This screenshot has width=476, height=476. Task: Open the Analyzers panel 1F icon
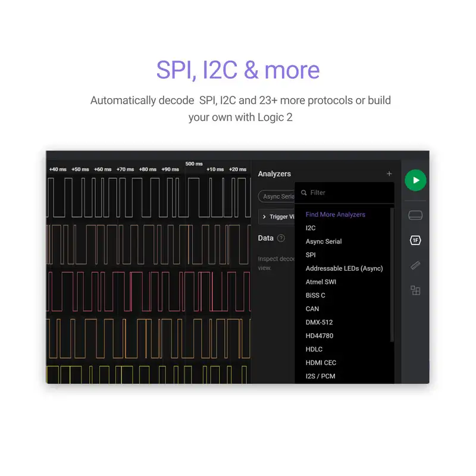415,240
